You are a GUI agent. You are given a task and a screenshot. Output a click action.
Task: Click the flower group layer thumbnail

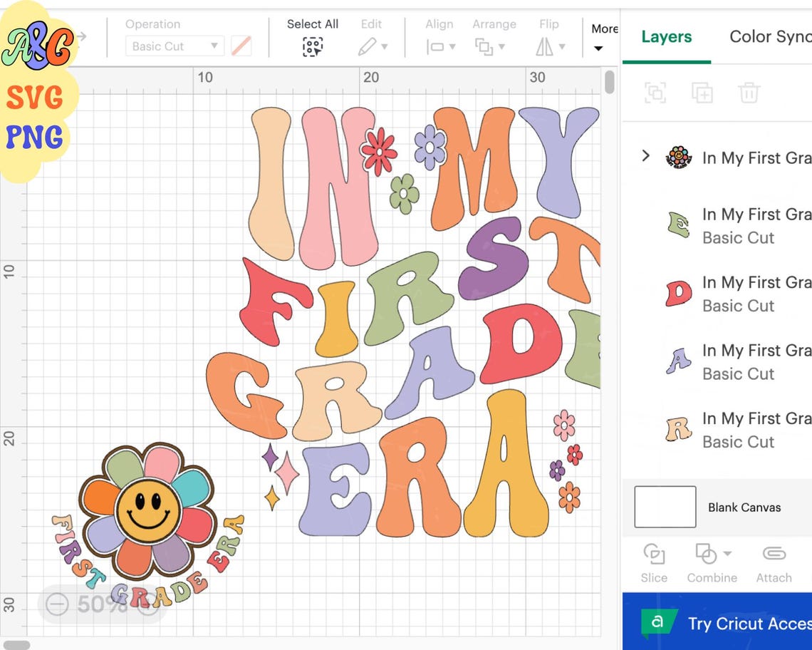click(677, 156)
